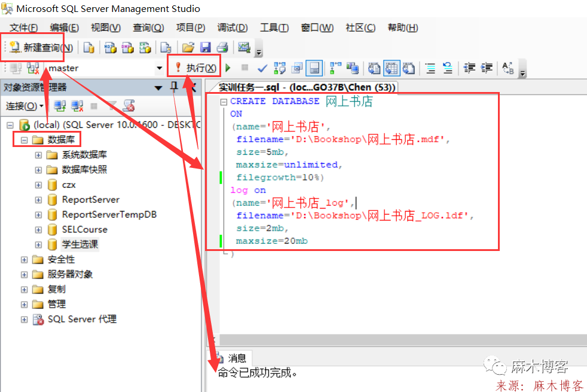Collapse the CREATE DATABASE code block

224,102
